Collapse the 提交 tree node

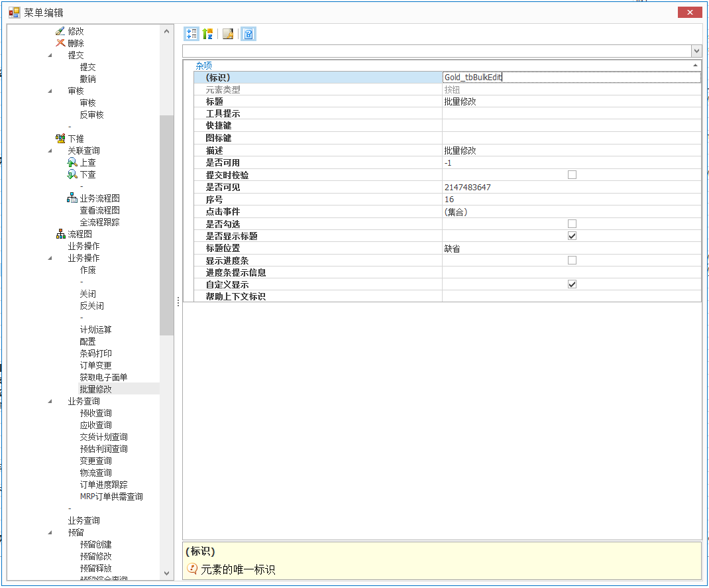[50, 55]
